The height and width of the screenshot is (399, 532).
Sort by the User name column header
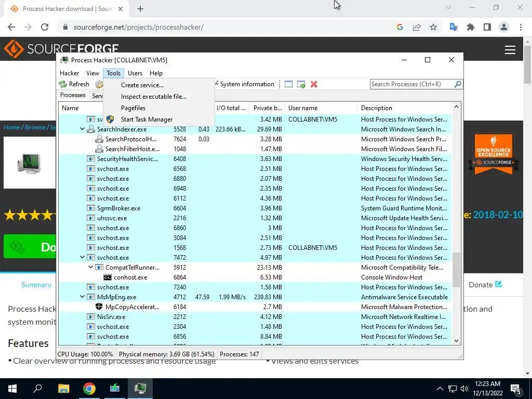click(321, 108)
